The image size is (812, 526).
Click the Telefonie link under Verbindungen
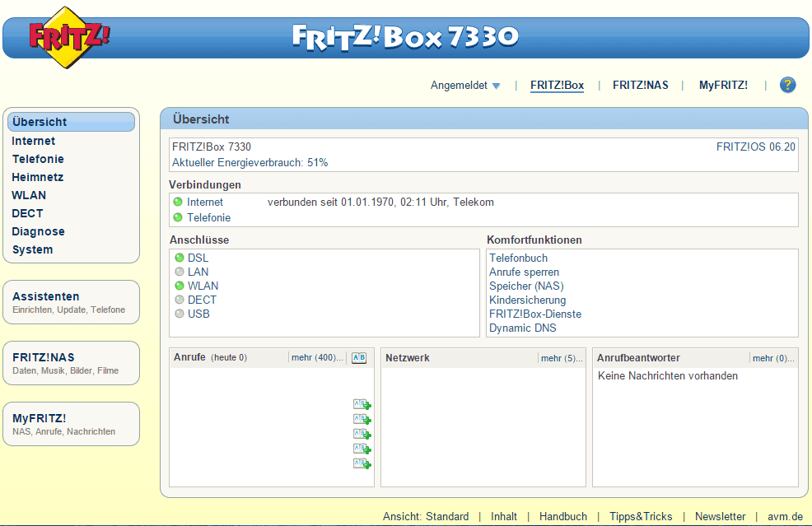(208, 217)
